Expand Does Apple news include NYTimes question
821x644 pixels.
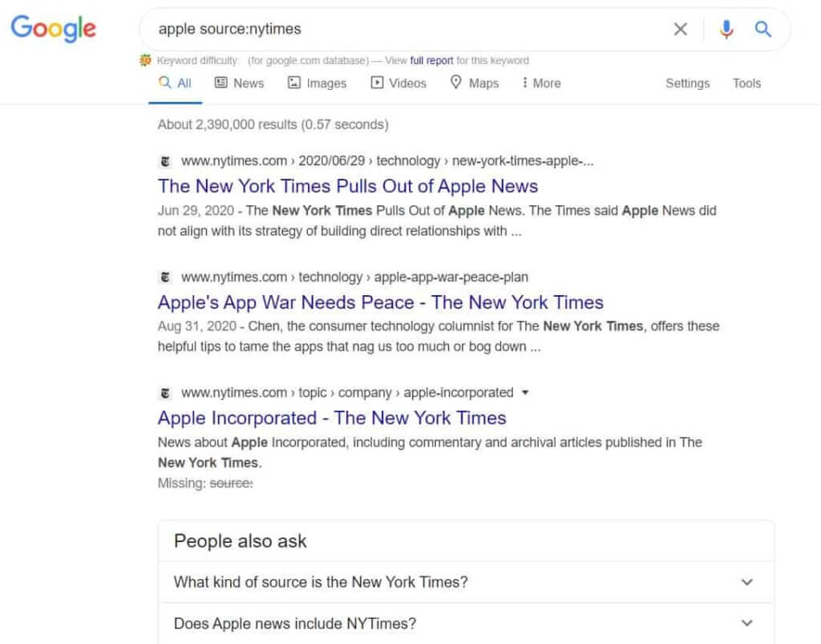(x=466, y=624)
